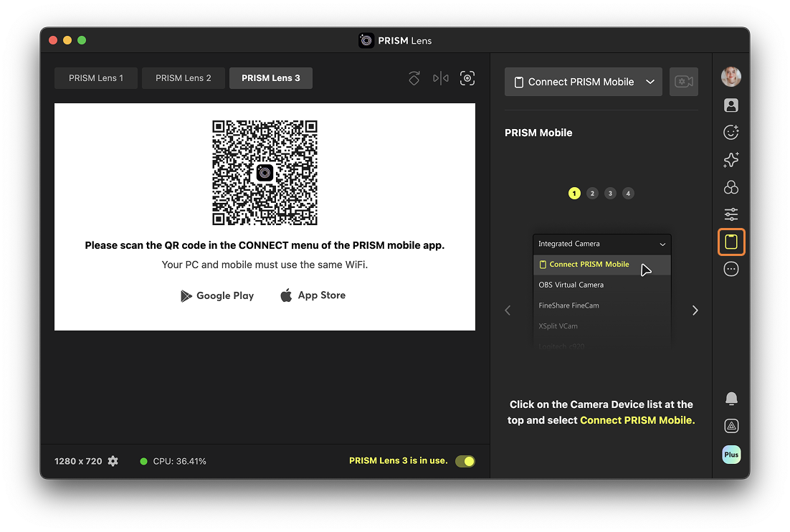Open the Google Play download link
The height and width of the screenshot is (532, 790).
point(217,295)
